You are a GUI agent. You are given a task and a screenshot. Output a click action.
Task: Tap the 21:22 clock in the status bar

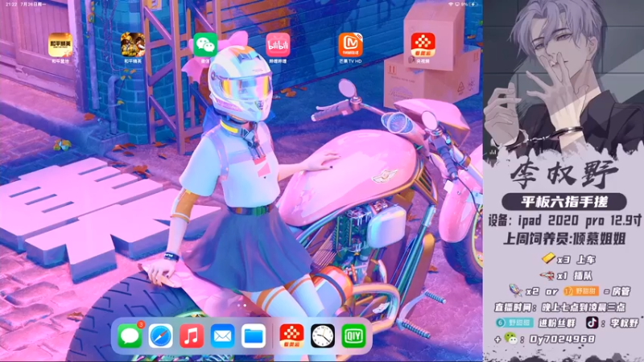[11, 4]
